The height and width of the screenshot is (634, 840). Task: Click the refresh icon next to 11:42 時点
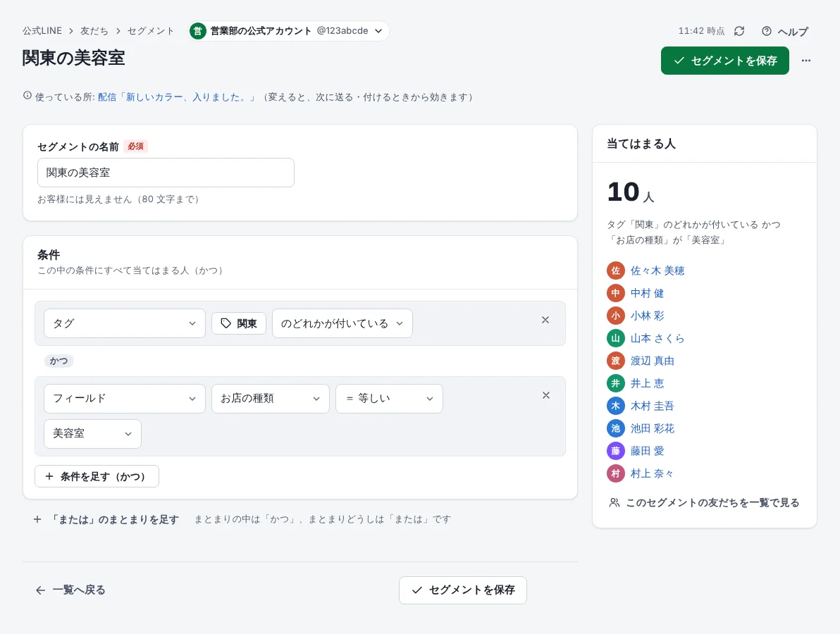point(739,31)
